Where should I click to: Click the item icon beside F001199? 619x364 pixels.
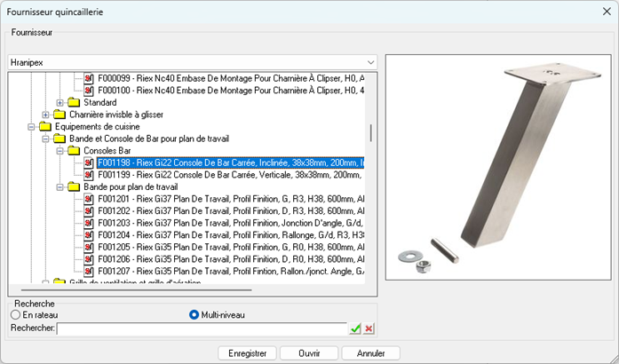[89, 175]
